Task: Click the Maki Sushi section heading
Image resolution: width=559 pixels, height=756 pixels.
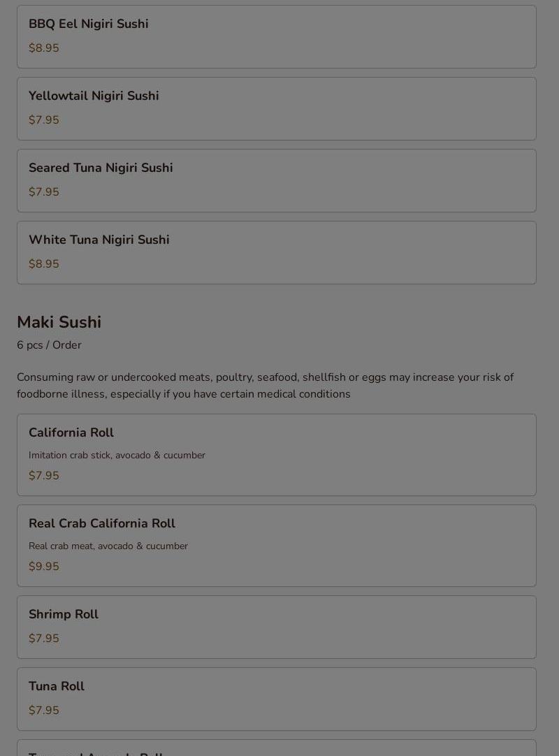Action: click(59, 322)
